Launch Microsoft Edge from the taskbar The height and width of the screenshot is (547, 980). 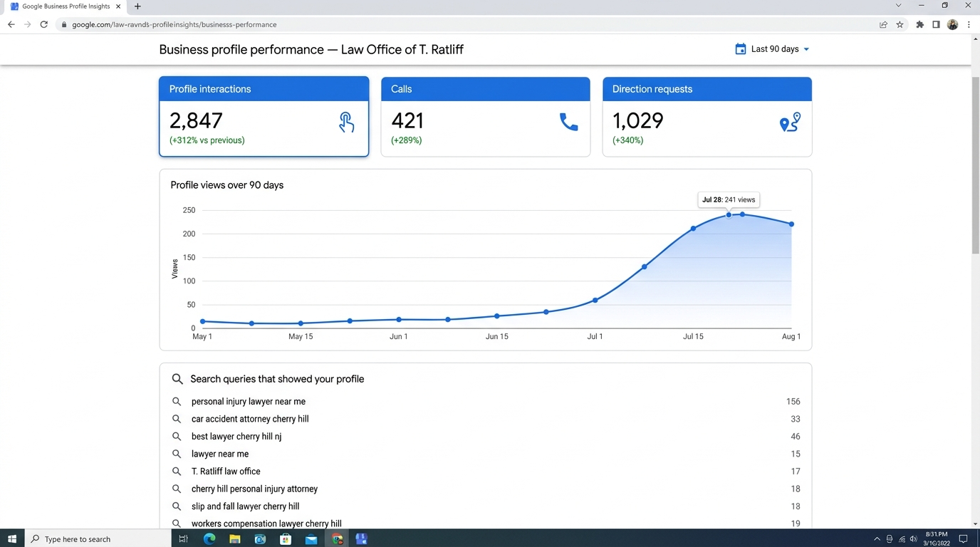(x=209, y=539)
